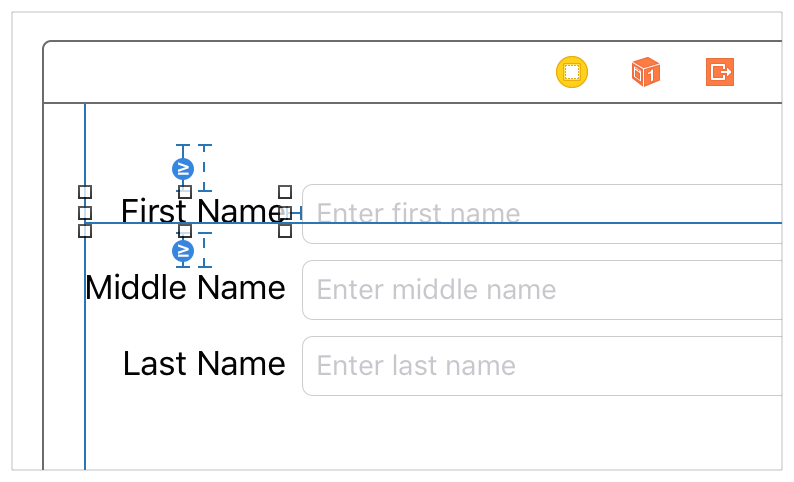Click the bottom-right resize handle of First Name
This screenshot has height=482, width=794.
[x=285, y=231]
